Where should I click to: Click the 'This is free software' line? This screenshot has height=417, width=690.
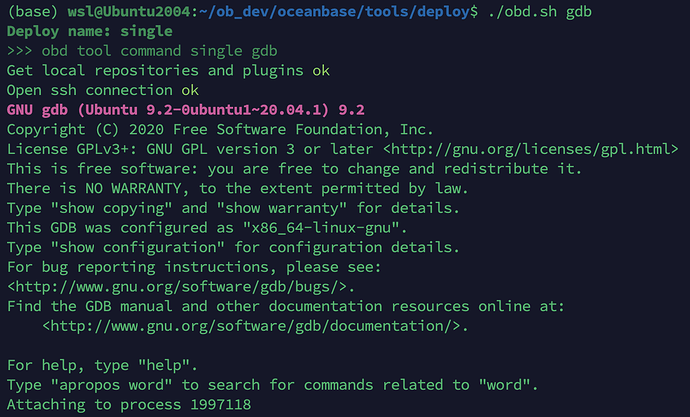point(294,168)
